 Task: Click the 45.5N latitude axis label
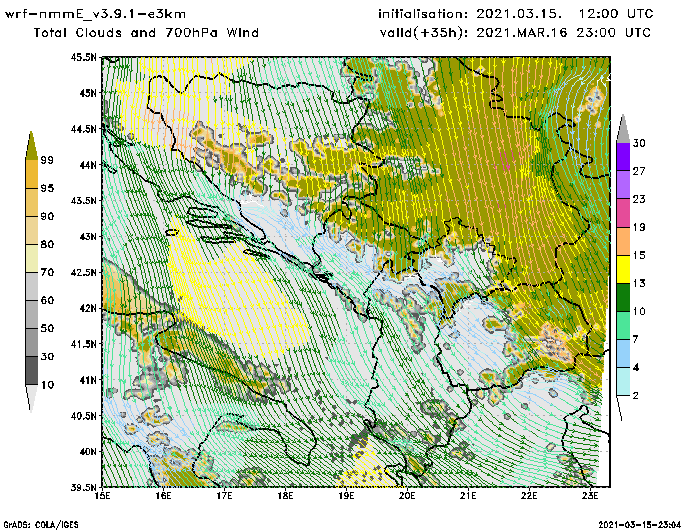[83, 57]
